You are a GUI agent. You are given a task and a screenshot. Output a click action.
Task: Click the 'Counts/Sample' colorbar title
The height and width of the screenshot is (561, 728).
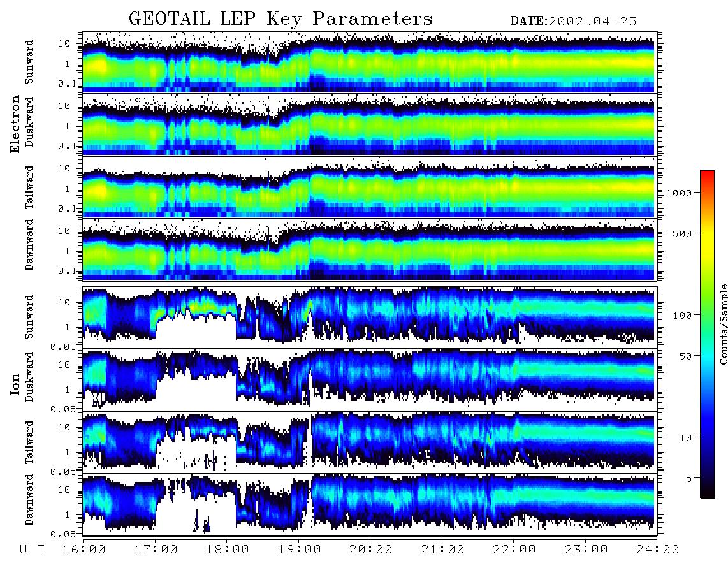point(723,324)
